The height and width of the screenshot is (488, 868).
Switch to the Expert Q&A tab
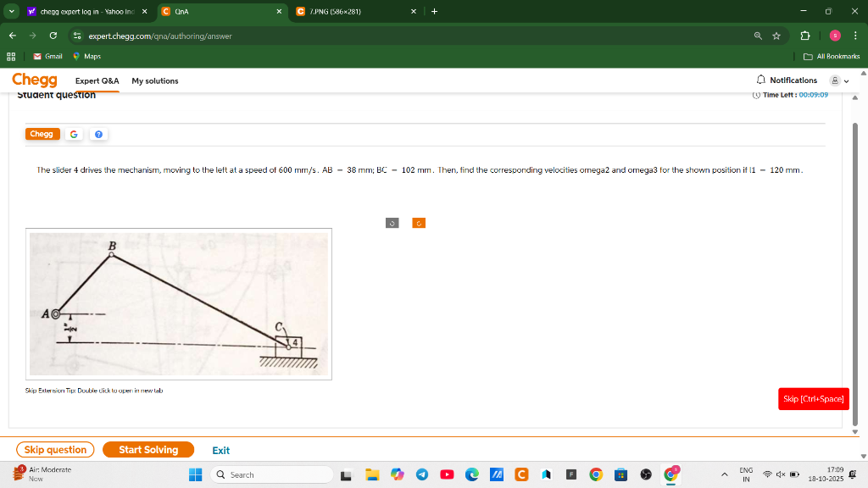[x=97, y=80]
